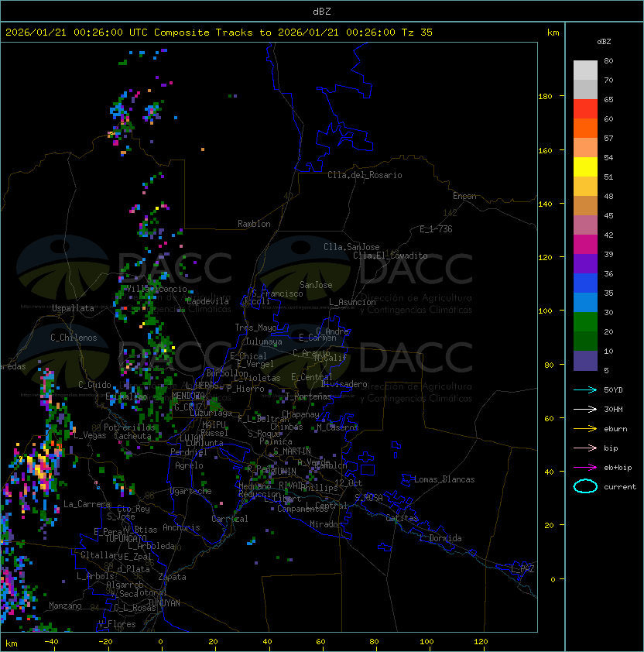Click the dBZ title at the top

click(x=322, y=11)
